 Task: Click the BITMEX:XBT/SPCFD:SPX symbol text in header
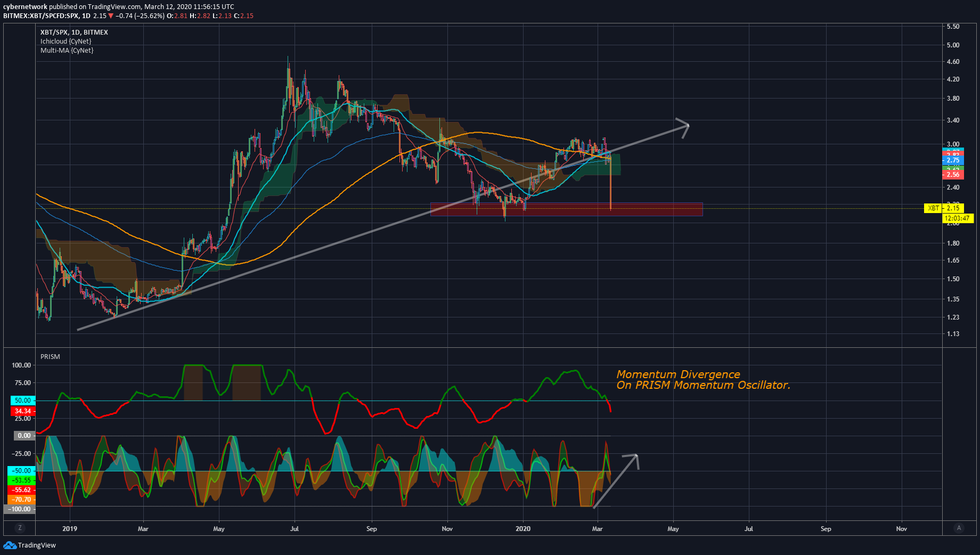click(x=41, y=16)
